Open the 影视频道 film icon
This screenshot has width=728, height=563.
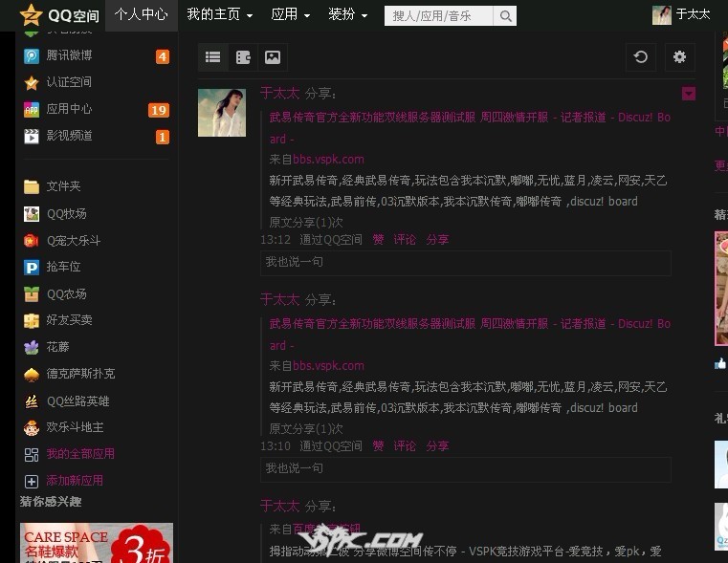click(x=32, y=137)
